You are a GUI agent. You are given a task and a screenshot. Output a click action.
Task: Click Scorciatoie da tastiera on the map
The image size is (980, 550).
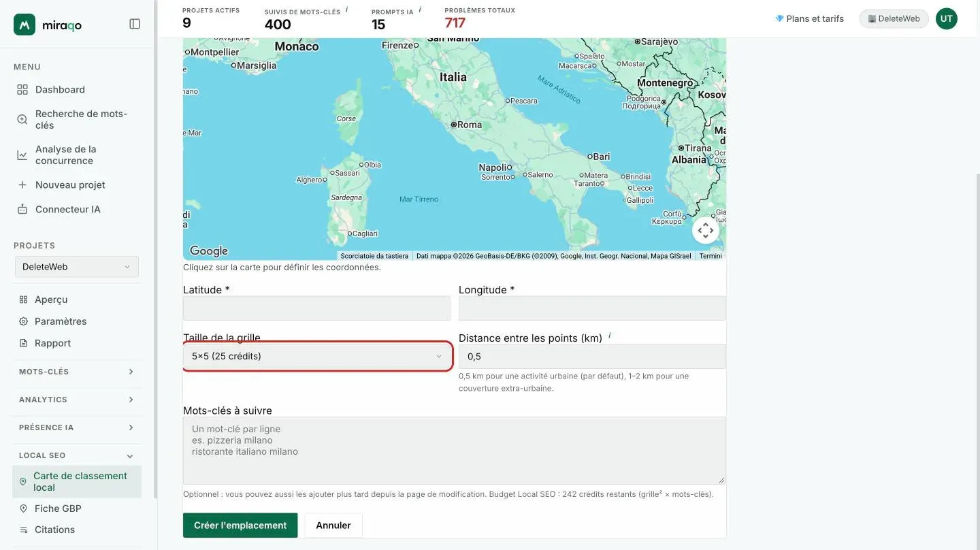pyautogui.click(x=374, y=256)
